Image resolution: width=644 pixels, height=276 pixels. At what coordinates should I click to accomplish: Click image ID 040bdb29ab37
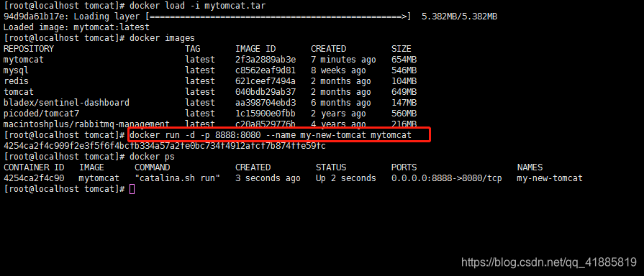click(266, 91)
